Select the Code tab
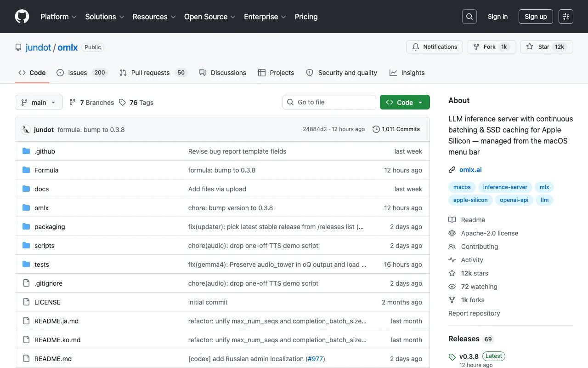This screenshot has height=368, width=588. point(32,73)
